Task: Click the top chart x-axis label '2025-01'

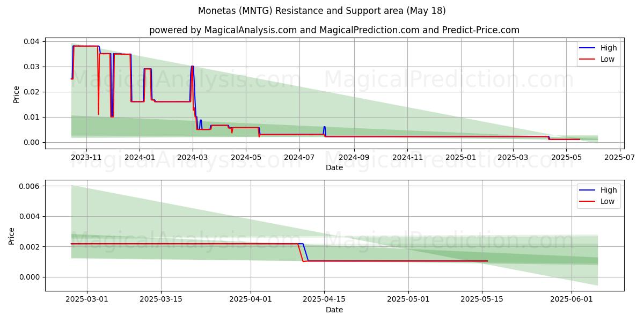Action: (x=460, y=157)
